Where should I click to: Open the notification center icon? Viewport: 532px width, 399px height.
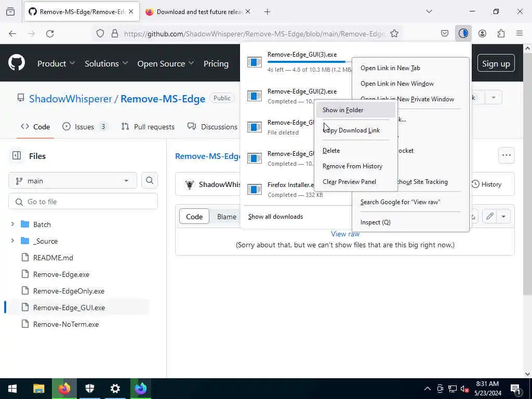(x=515, y=389)
